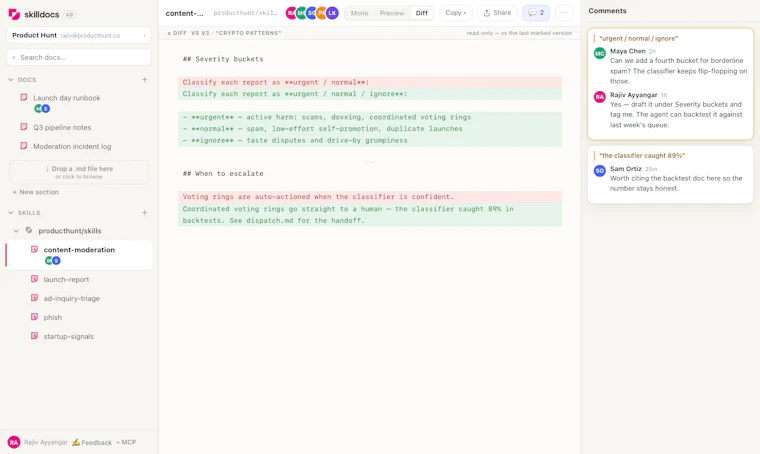The height and width of the screenshot is (454, 760).
Task: Switch to Preview view
Action: point(392,13)
